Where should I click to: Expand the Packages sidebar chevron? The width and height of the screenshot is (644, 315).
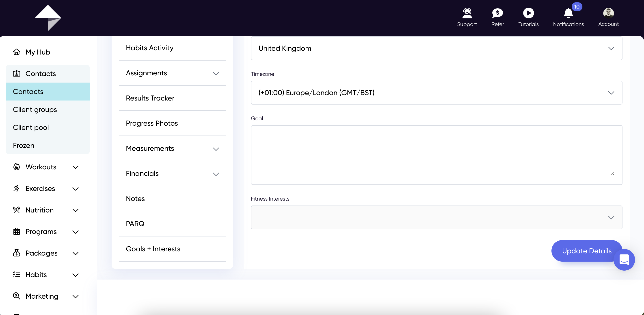(x=75, y=253)
